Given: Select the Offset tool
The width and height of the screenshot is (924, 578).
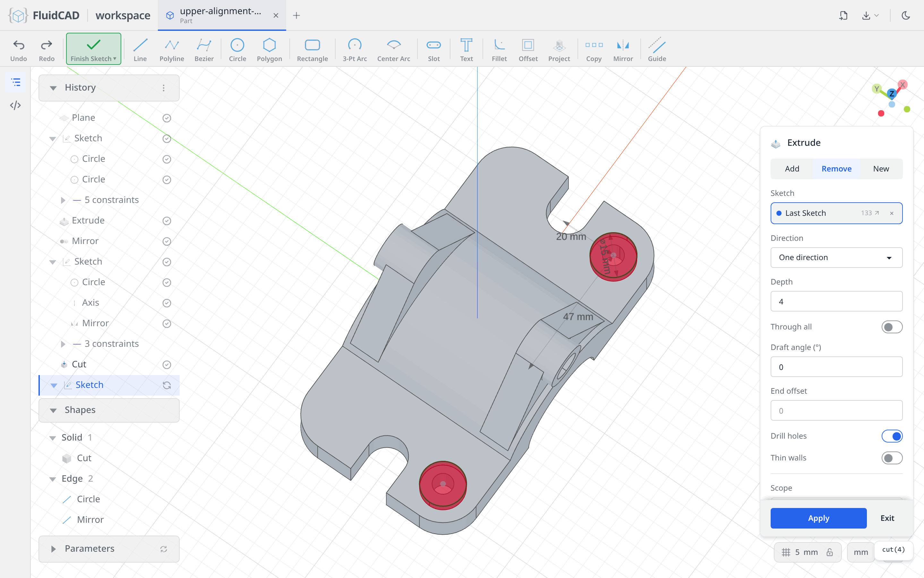Looking at the screenshot, I should (x=528, y=50).
